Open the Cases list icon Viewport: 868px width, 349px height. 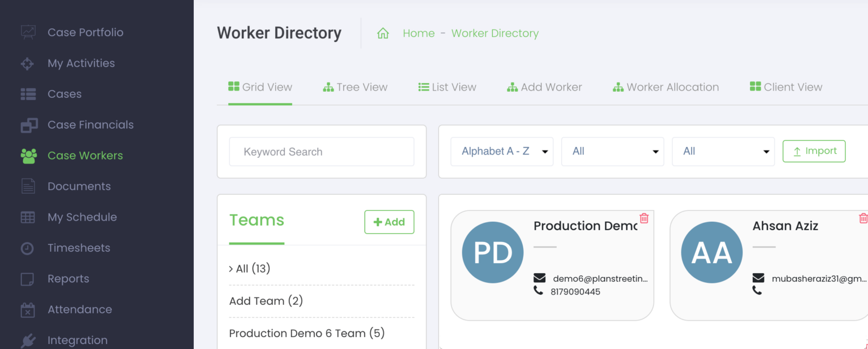coord(27,94)
